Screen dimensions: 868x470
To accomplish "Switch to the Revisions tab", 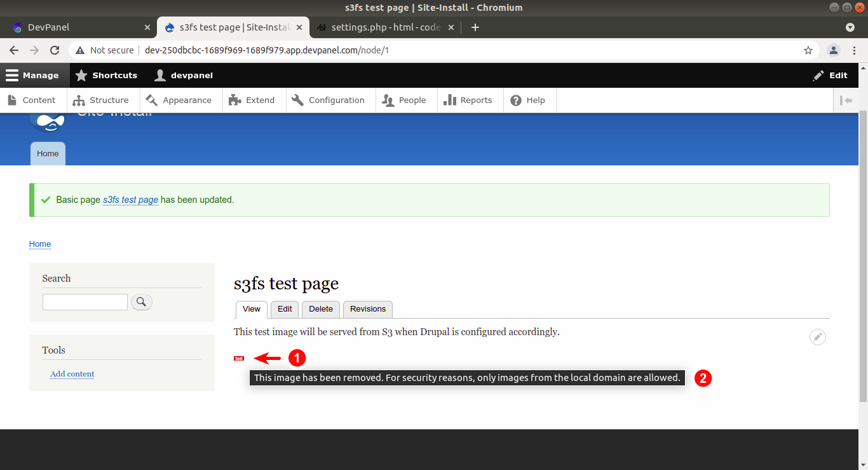I will click(x=367, y=309).
